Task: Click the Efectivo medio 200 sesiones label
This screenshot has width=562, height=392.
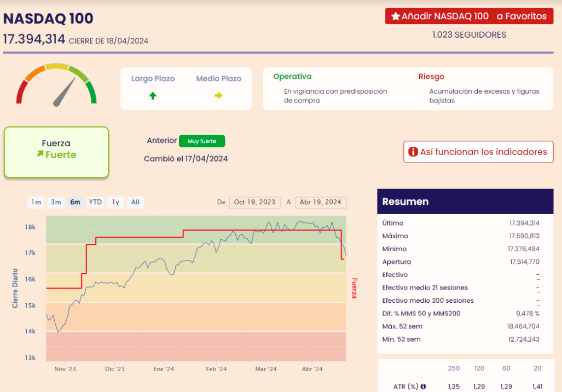Action: point(428,301)
